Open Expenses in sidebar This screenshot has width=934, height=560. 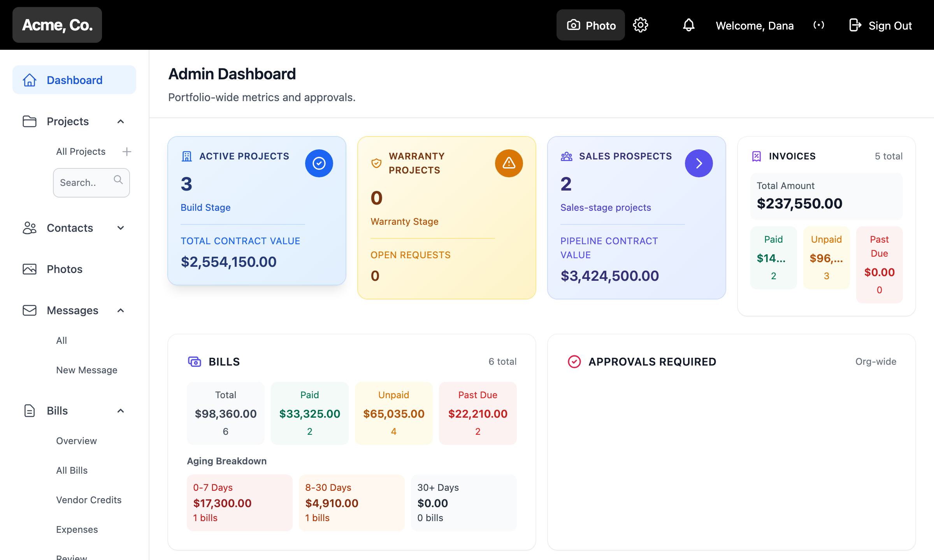point(77,530)
